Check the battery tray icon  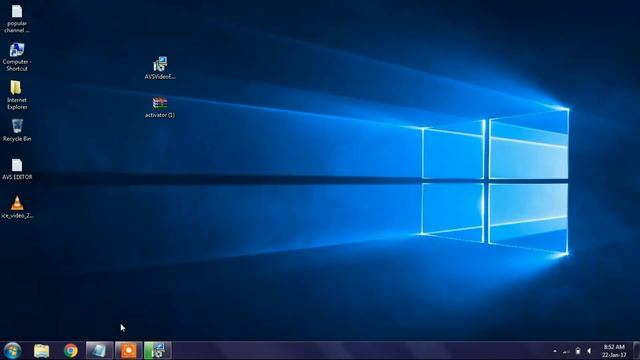[x=578, y=351]
